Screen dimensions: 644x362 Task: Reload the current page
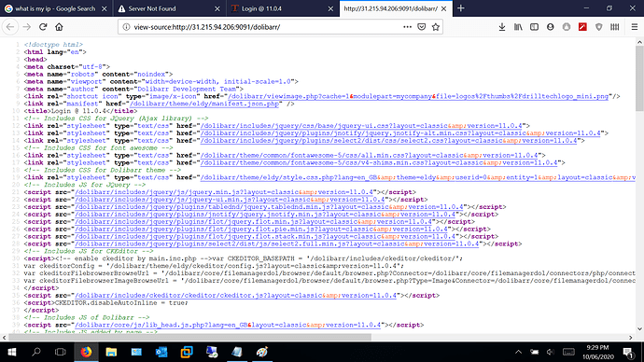[43, 27]
